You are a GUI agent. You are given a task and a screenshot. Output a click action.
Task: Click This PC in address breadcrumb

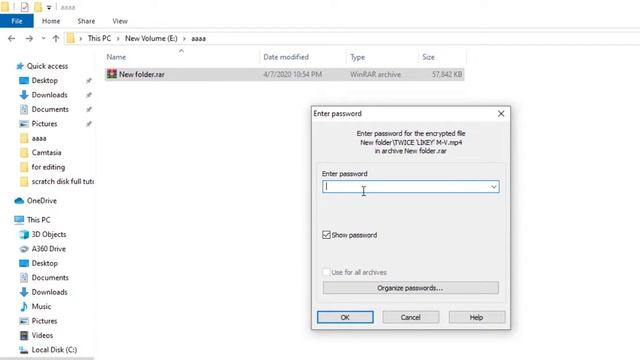tap(99, 38)
